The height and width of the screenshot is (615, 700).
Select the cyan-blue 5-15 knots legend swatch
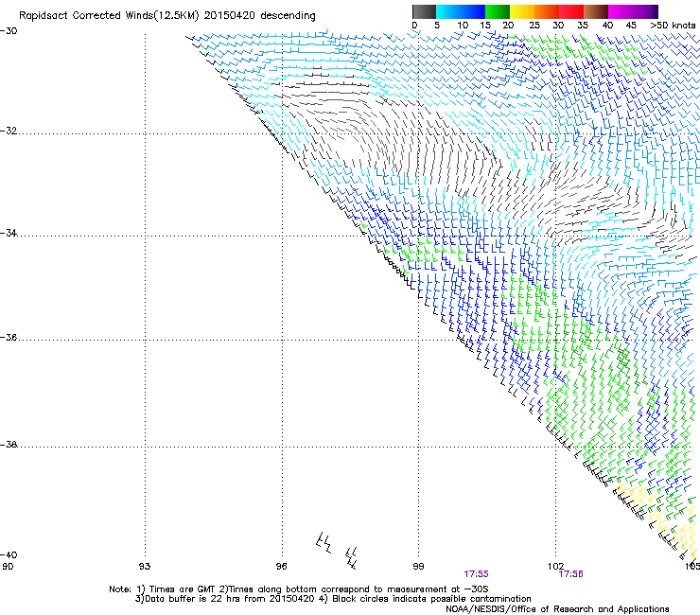coord(461,11)
